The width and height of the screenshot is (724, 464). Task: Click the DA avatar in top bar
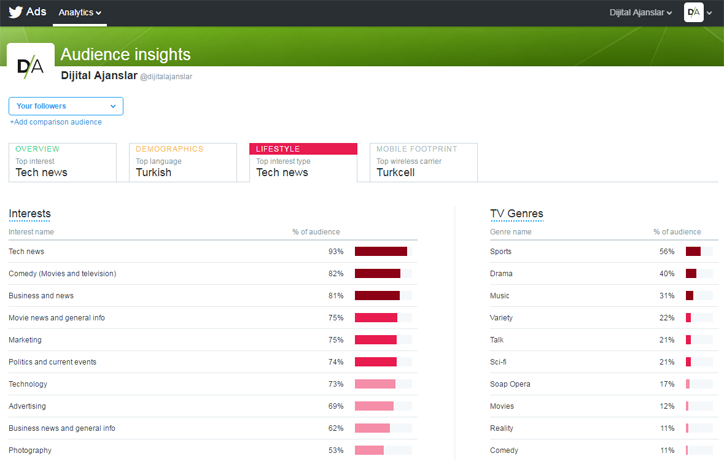coord(694,12)
